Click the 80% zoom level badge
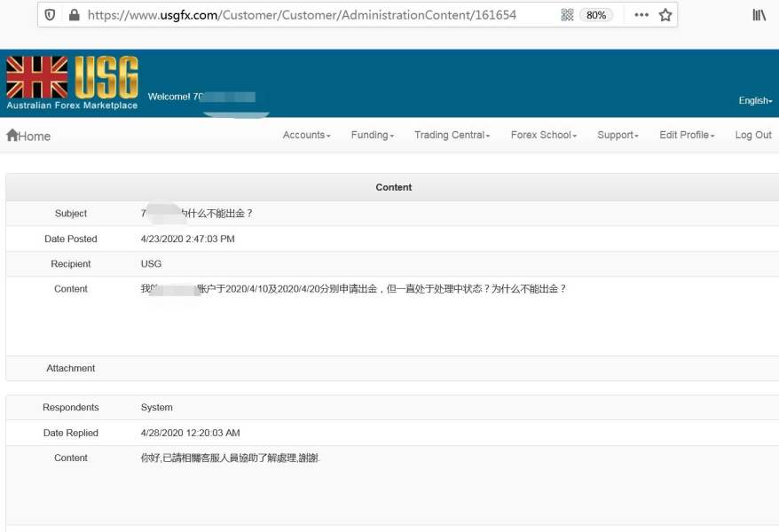The height and width of the screenshot is (532, 779). click(x=596, y=15)
